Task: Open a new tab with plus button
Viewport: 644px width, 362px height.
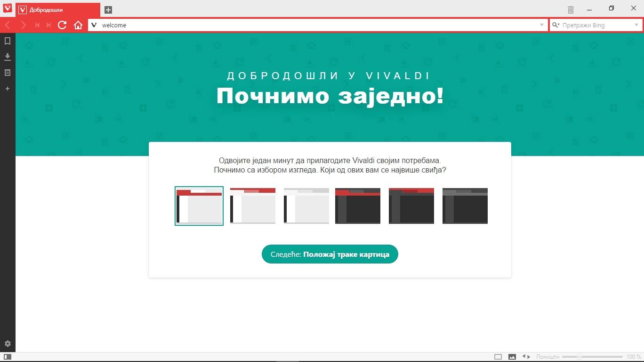Action: (x=108, y=10)
